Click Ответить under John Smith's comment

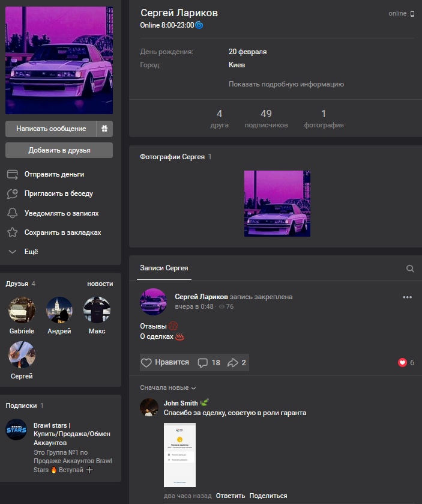click(231, 496)
